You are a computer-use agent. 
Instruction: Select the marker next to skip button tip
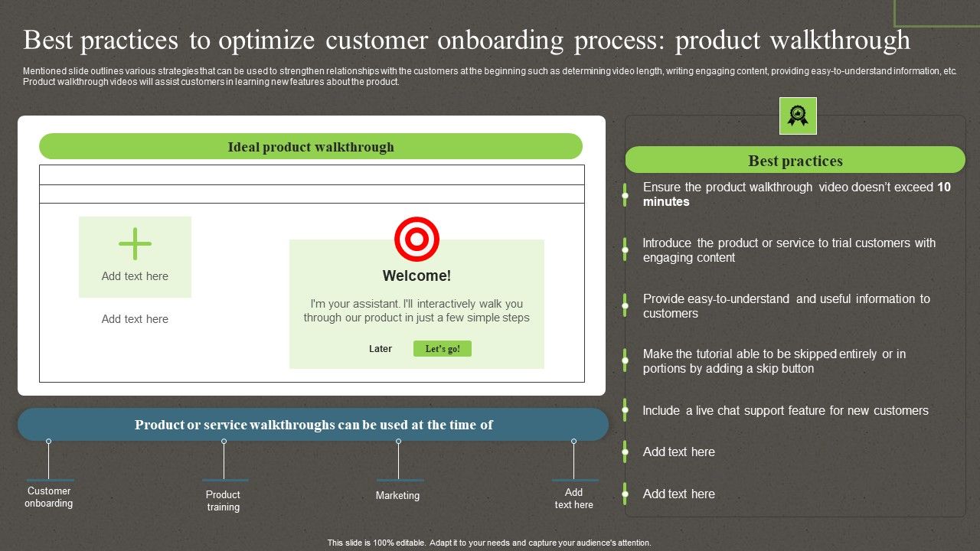[624, 360]
